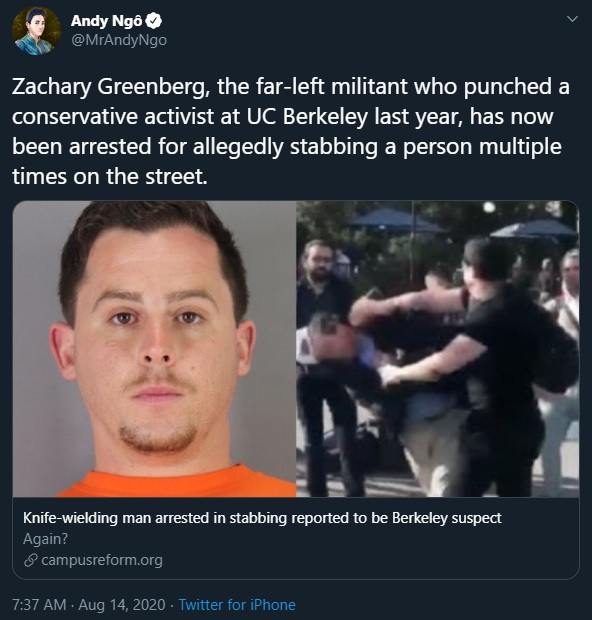Click the 'Again?' card description
The width and height of the screenshot is (592, 620).
point(45,539)
